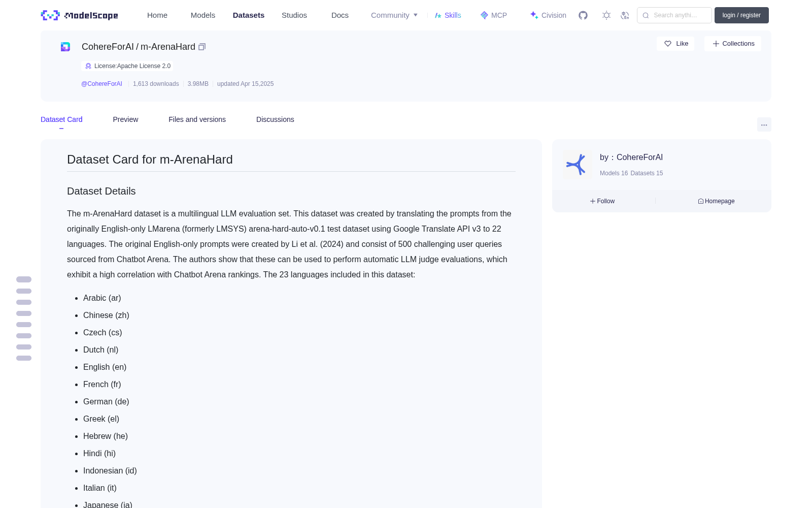Open the Files and versions tab
The image size is (812, 508).
point(197,119)
